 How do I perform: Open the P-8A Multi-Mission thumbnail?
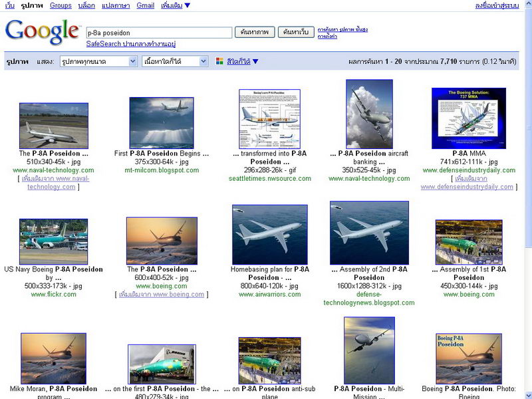(369, 350)
